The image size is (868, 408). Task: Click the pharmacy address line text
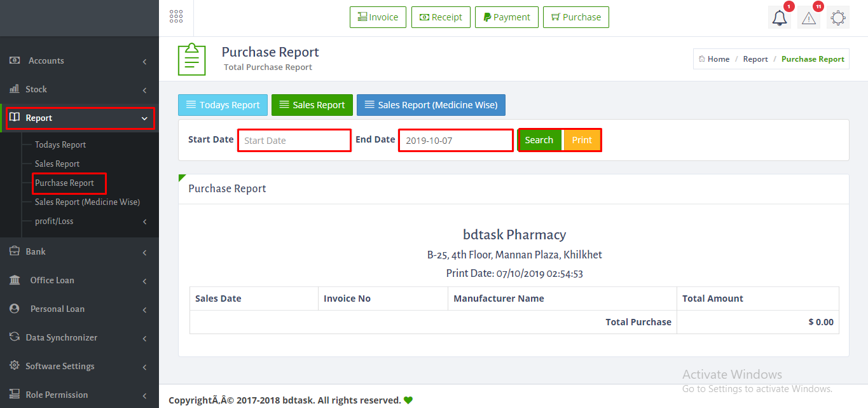(514, 255)
